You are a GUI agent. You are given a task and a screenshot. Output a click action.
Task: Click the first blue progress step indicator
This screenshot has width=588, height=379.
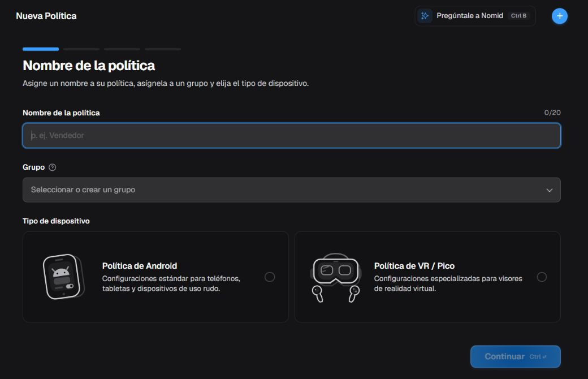(x=41, y=49)
